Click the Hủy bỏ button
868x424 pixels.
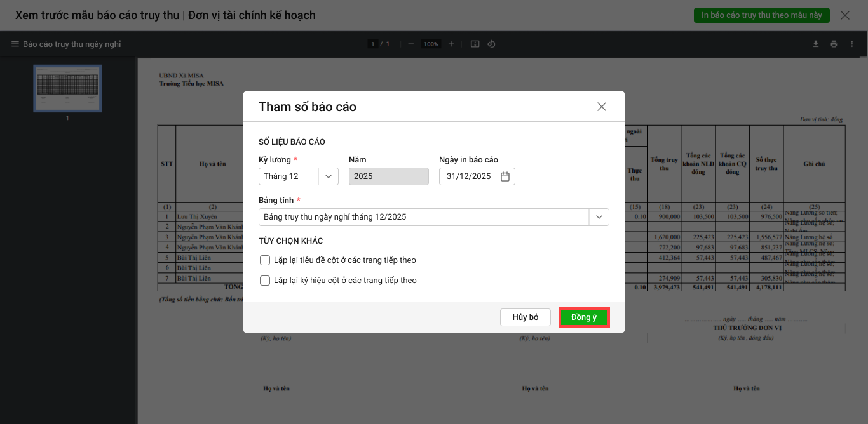pos(525,317)
